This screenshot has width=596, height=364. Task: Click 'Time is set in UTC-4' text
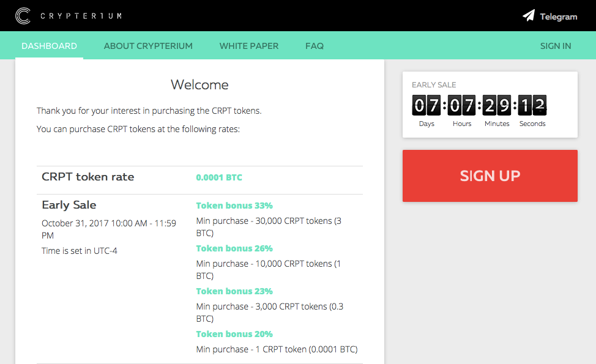pyautogui.click(x=80, y=251)
